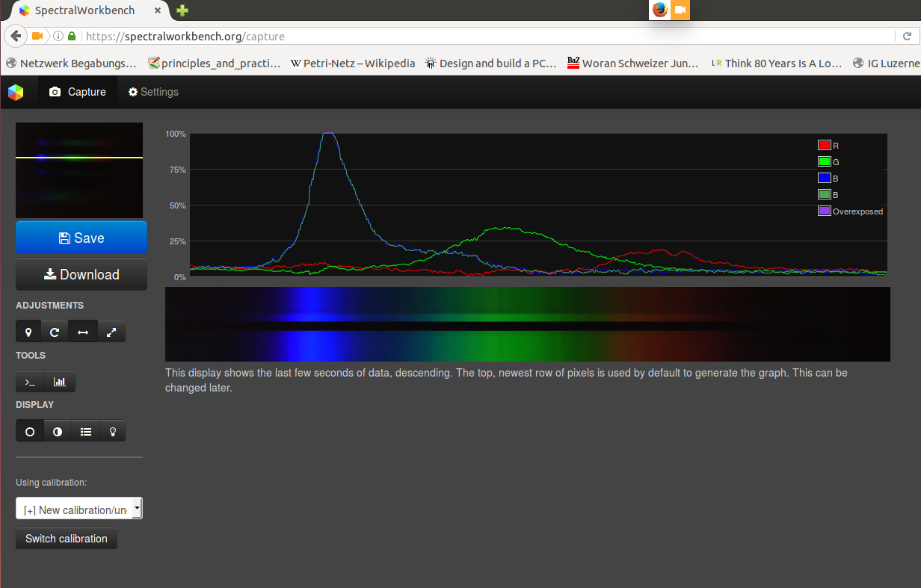Click the blue B color swatch
The width and height of the screenshot is (921, 588).
coord(825,178)
